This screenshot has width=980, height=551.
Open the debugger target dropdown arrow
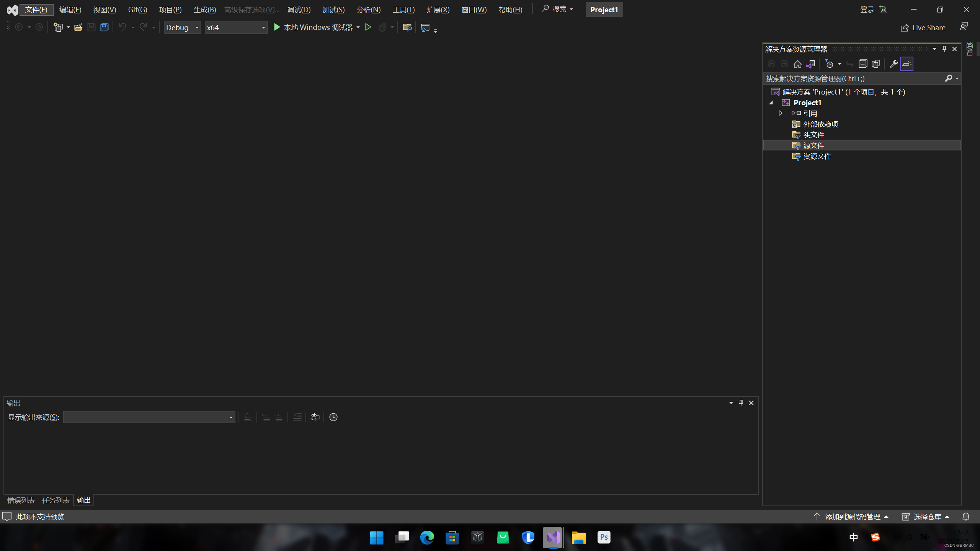coord(358,27)
